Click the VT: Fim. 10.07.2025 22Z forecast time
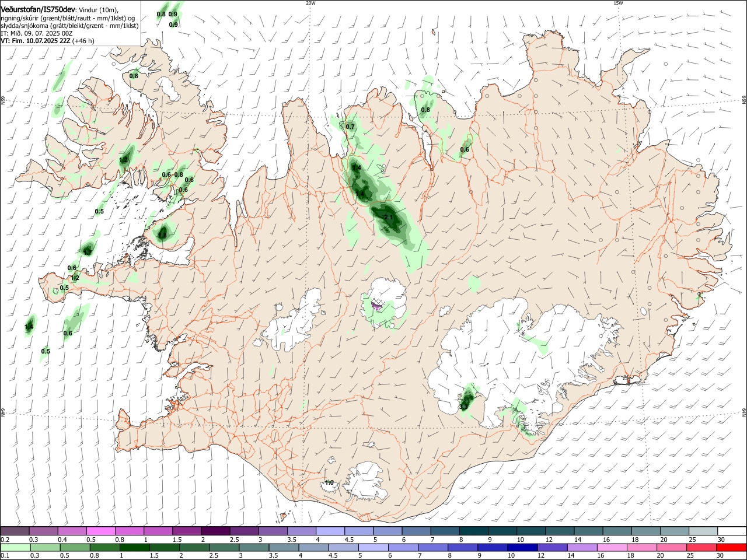This screenshot has width=747, height=560. tap(47, 41)
